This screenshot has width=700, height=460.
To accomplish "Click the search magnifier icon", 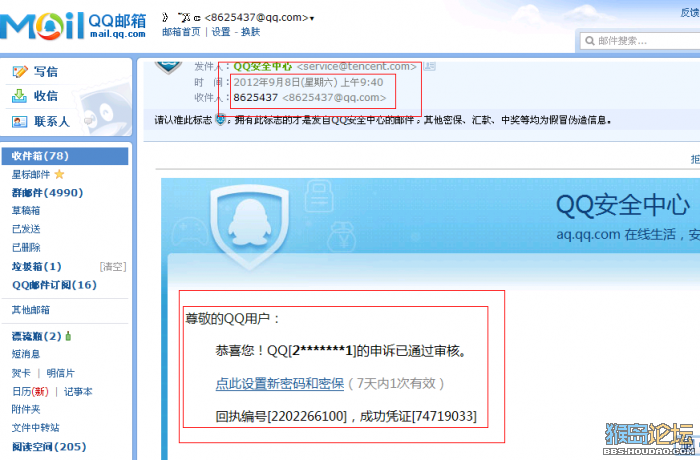I will tap(590, 41).
